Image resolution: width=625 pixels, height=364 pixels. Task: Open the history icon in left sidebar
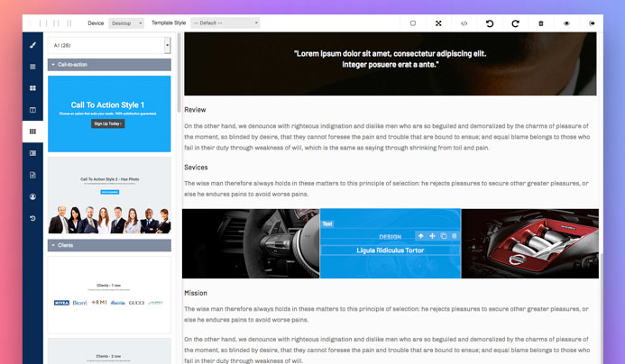click(32, 218)
